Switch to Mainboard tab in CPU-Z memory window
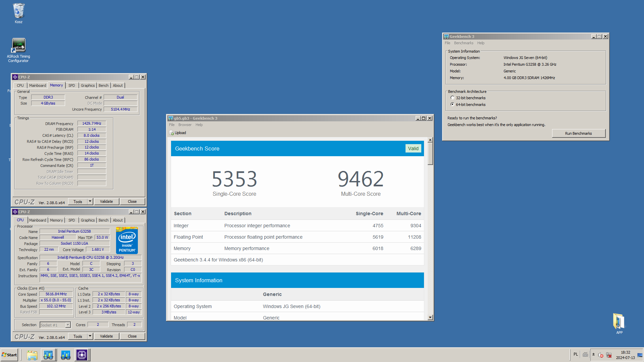644x362 pixels. 38,85
